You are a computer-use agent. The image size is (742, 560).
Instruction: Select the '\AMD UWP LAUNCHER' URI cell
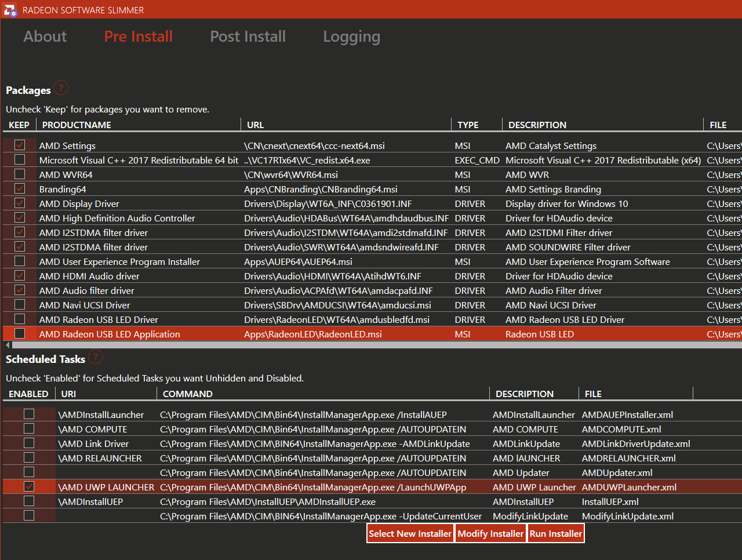(x=106, y=487)
